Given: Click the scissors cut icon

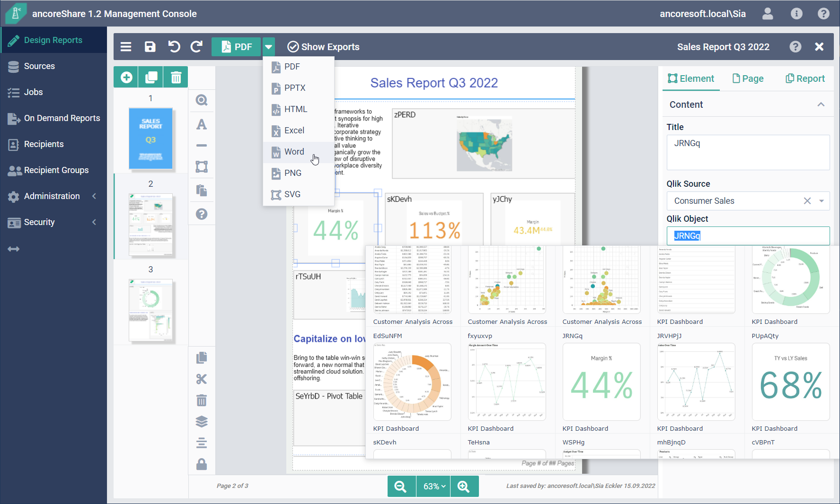Looking at the screenshot, I should click(x=202, y=379).
